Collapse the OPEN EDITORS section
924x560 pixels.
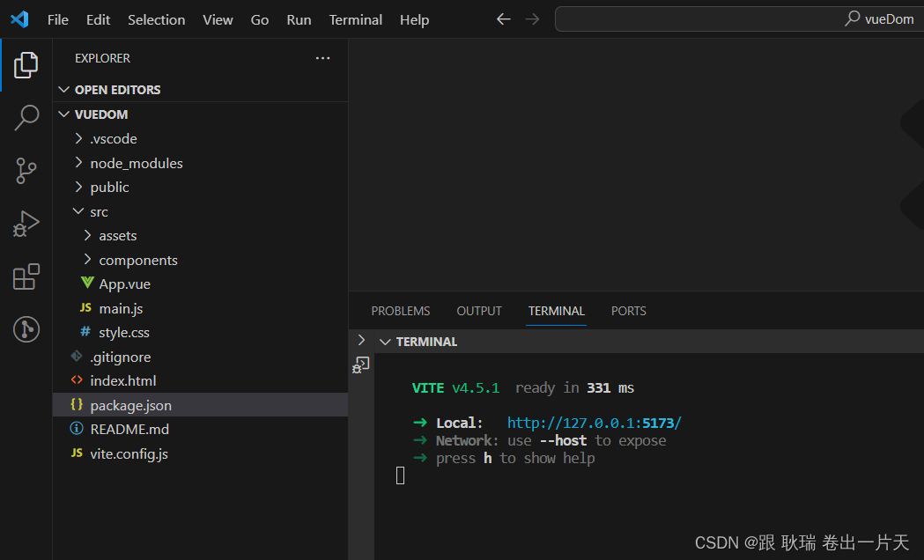63,89
